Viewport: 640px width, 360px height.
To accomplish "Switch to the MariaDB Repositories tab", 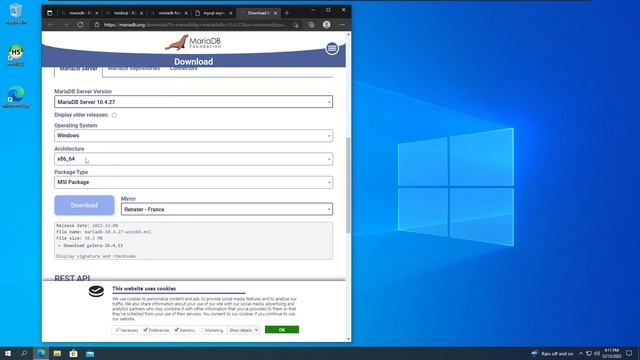I will click(133, 69).
